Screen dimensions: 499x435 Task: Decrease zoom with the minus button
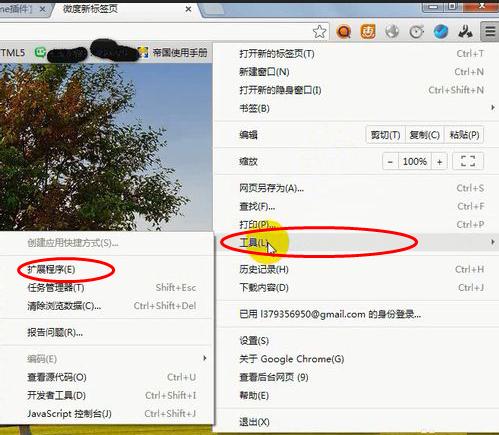(390, 162)
